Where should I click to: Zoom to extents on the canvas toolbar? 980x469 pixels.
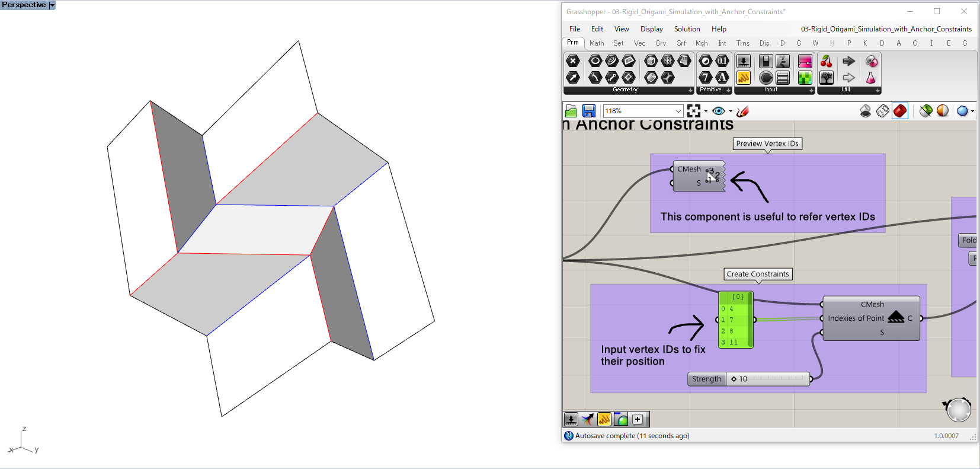[x=693, y=111]
